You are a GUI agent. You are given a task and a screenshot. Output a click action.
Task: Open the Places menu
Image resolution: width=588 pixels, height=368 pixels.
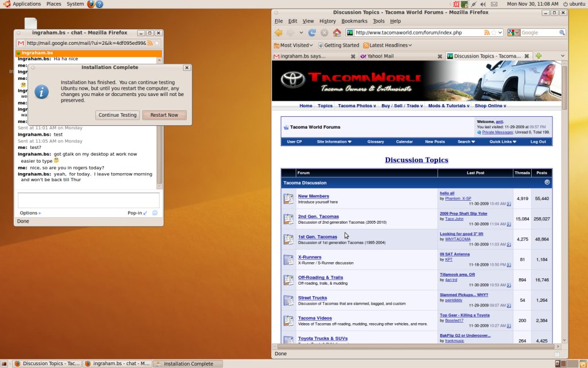53,4
